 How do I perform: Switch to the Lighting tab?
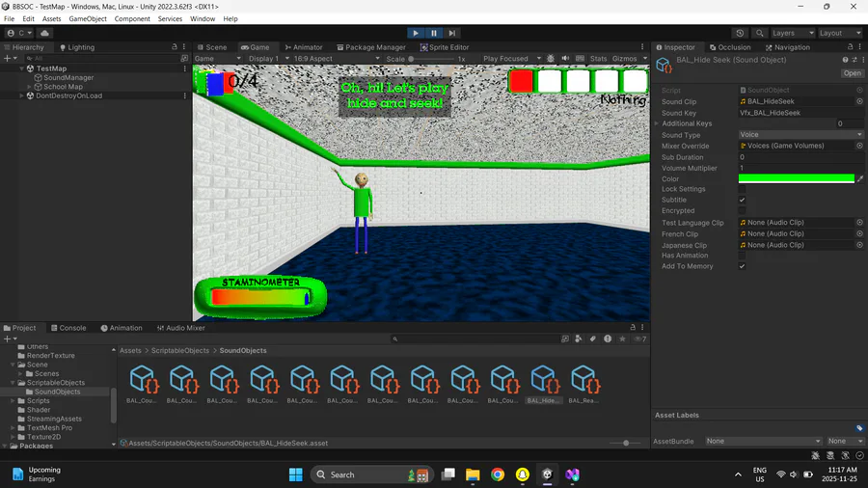(x=77, y=47)
